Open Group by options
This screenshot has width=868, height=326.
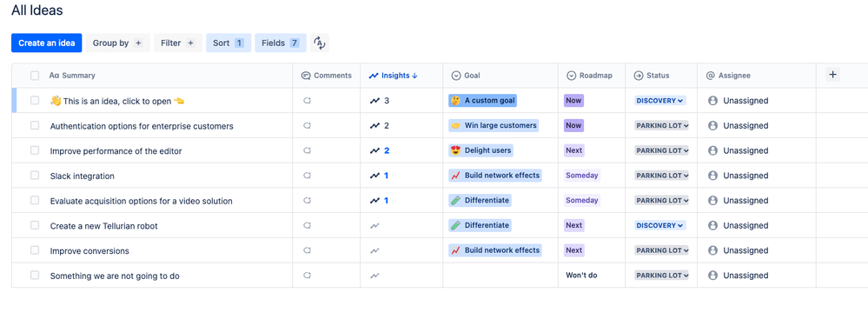coord(117,43)
